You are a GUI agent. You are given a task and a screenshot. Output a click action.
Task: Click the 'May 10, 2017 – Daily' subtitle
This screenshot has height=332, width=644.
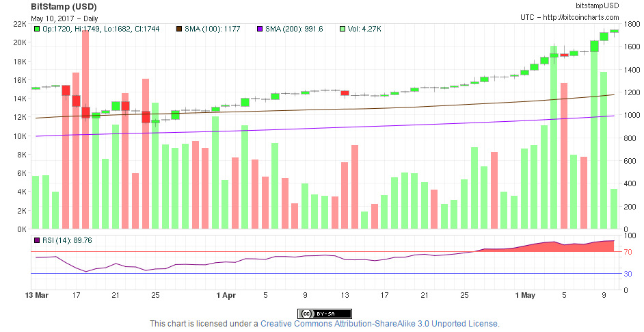(x=64, y=18)
